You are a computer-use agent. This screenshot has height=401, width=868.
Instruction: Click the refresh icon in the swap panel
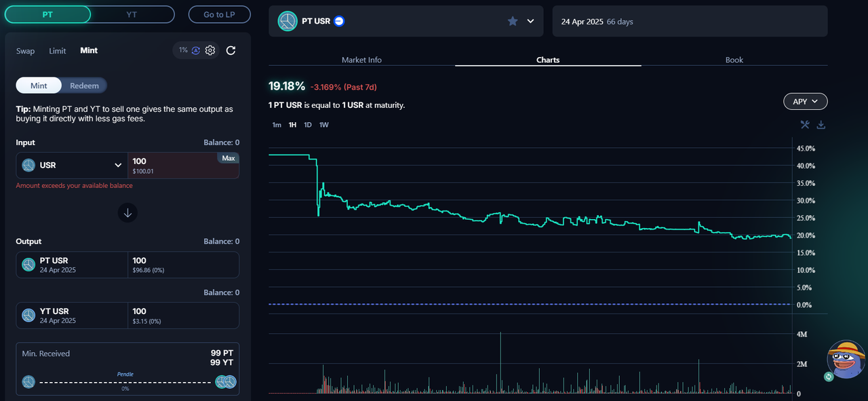click(231, 50)
